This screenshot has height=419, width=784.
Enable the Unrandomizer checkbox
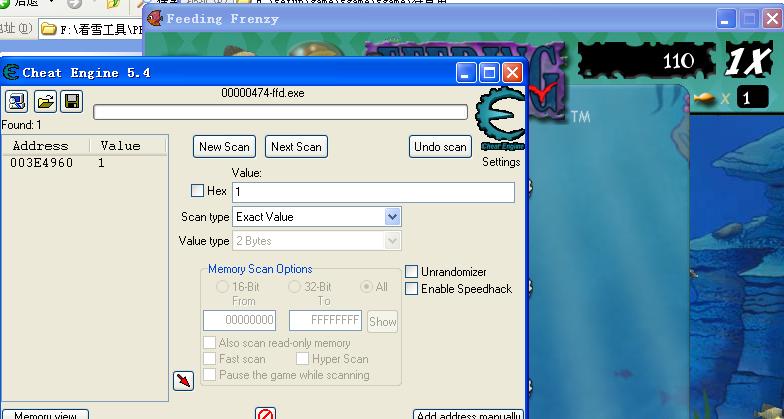[x=411, y=272]
